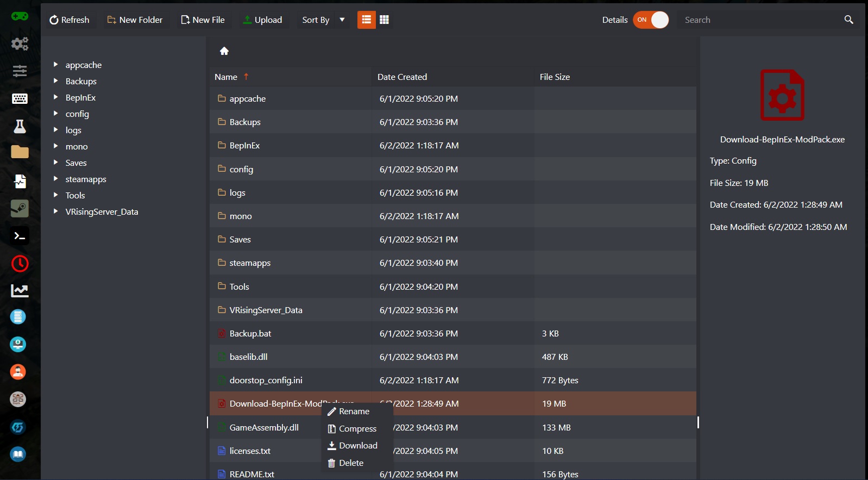Open the console terminal sidebar icon

(x=20, y=236)
